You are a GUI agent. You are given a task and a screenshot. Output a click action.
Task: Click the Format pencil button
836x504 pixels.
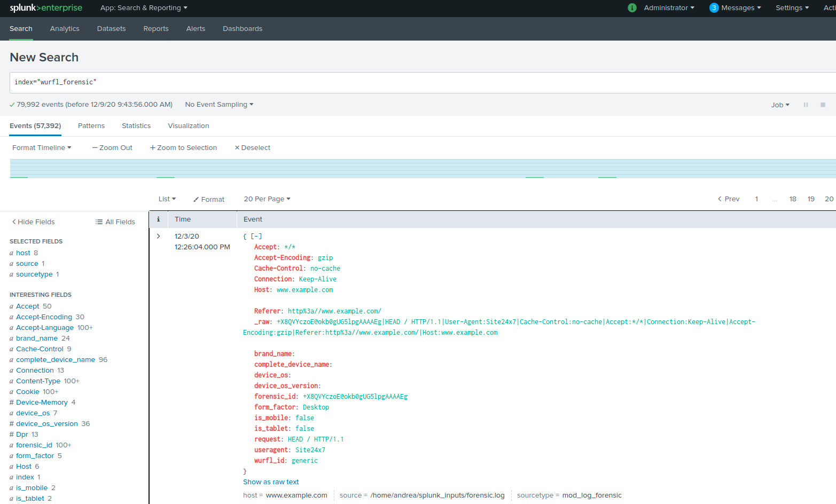click(209, 200)
